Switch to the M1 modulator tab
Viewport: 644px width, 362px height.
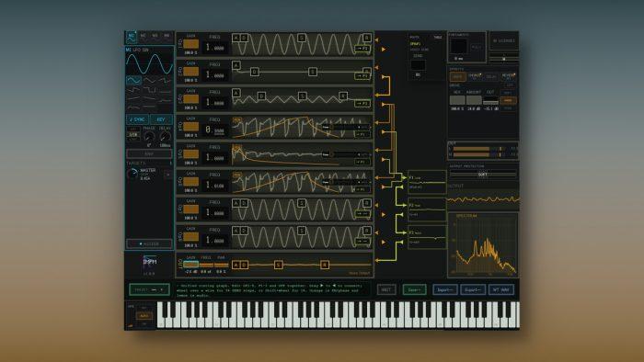pos(132,37)
